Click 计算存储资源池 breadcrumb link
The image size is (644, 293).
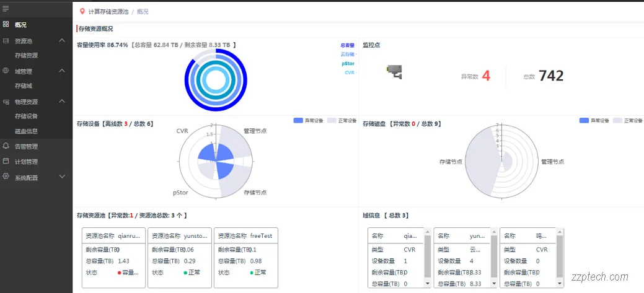coord(108,12)
